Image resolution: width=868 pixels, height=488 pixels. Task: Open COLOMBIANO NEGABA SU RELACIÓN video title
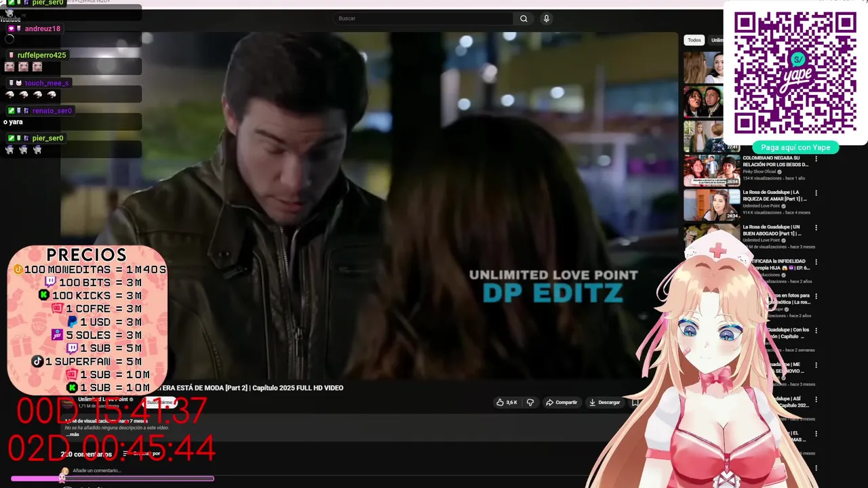pos(775,161)
